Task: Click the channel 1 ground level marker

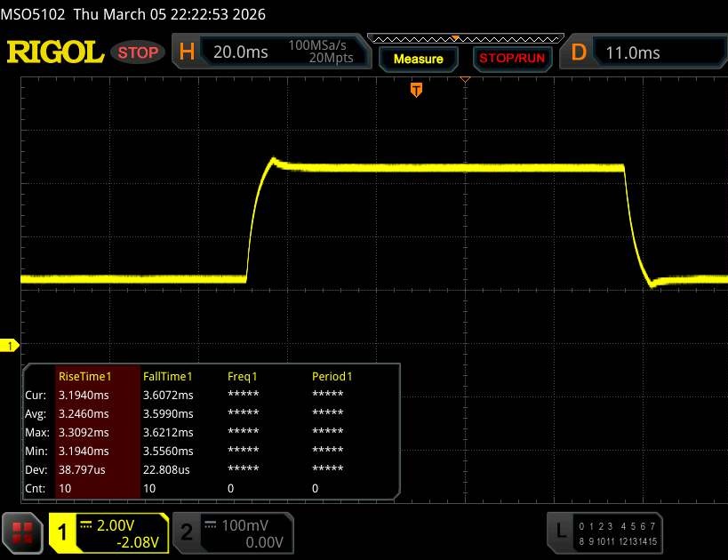Action: pyautogui.click(x=12, y=345)
